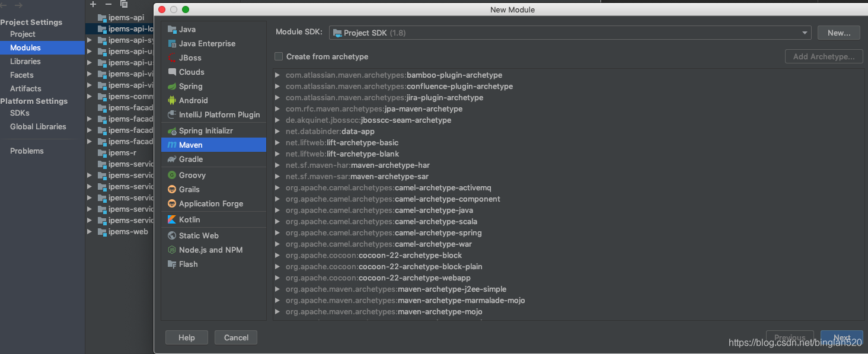Screen dimensions: 868x354
Task: Show the Problems page
Action: tap(27, 151)
